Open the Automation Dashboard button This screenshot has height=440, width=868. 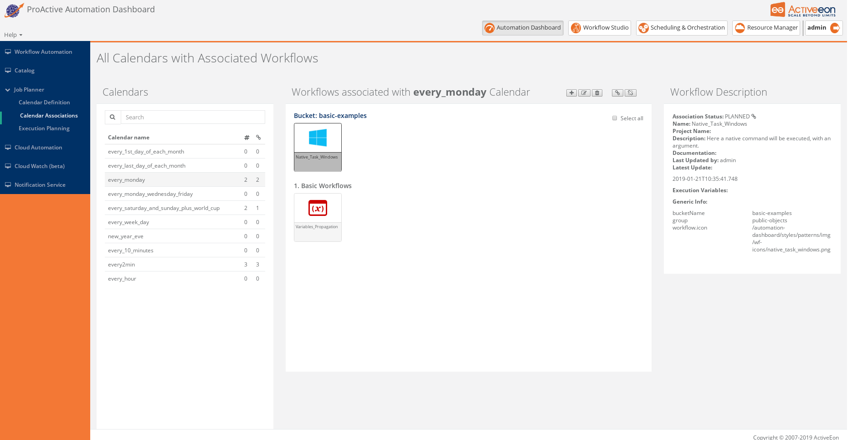tap(523, 28)
